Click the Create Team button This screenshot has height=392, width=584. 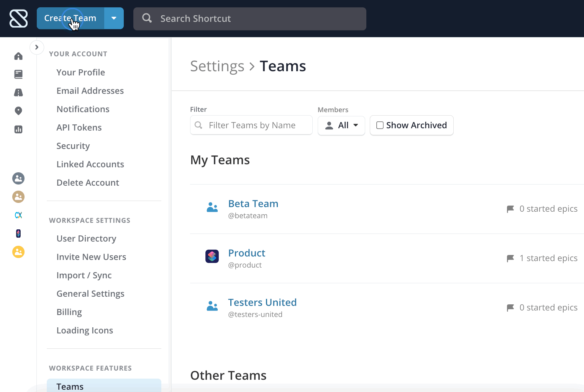[x=71, y=18]
